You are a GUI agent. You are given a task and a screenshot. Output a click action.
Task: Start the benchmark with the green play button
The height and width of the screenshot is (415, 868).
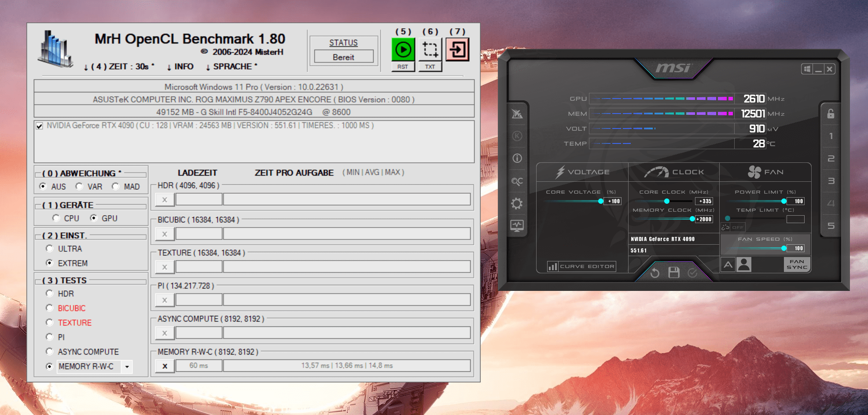pos(403,50)
